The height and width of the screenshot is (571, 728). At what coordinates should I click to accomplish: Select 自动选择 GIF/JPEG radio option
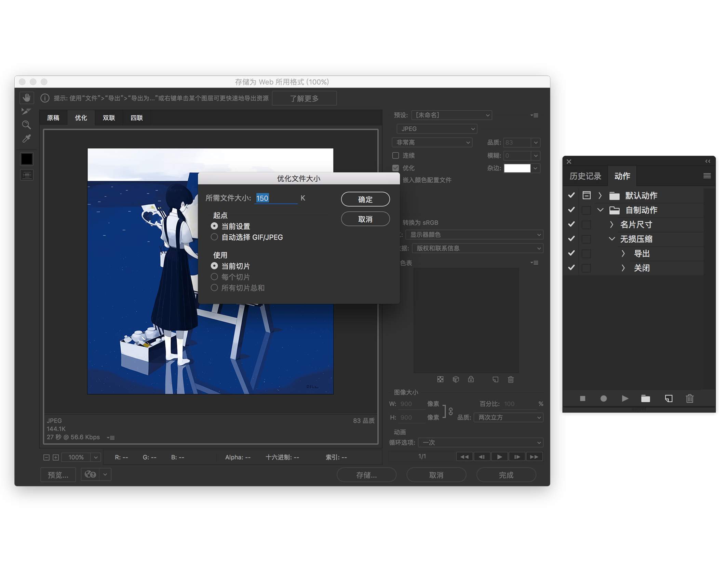214,237
